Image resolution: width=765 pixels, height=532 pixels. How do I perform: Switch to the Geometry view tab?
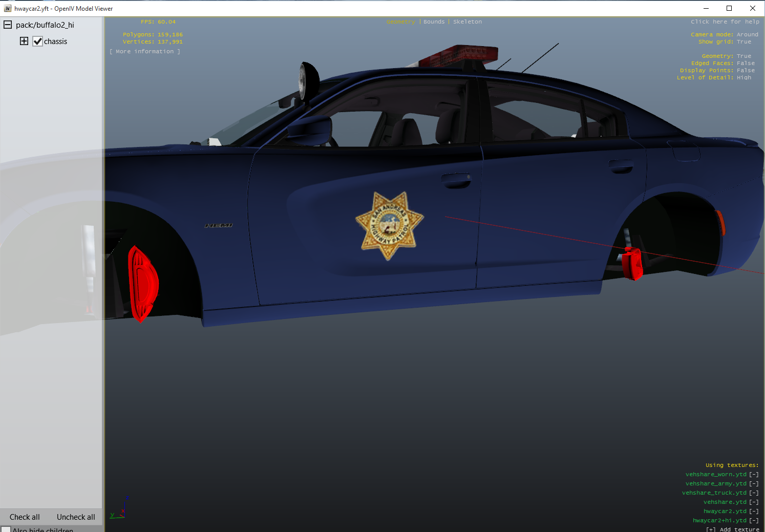coord(401,22)
